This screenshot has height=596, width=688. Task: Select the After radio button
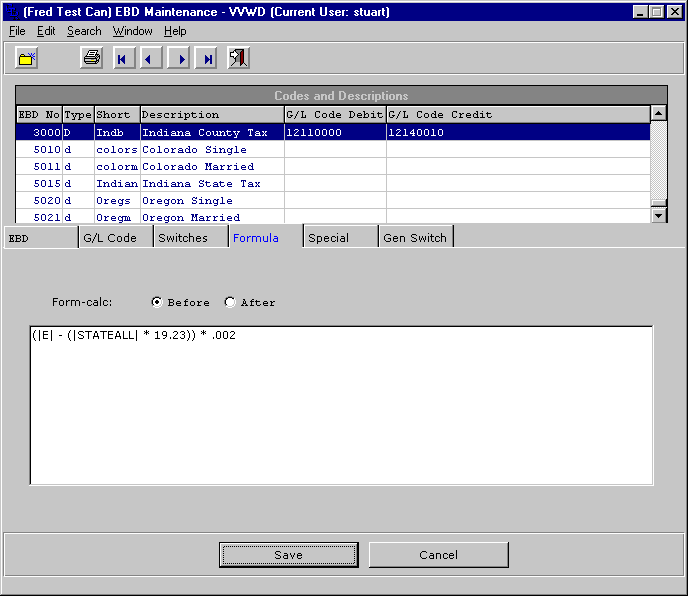pyautogui.click(x=230, y=302)
